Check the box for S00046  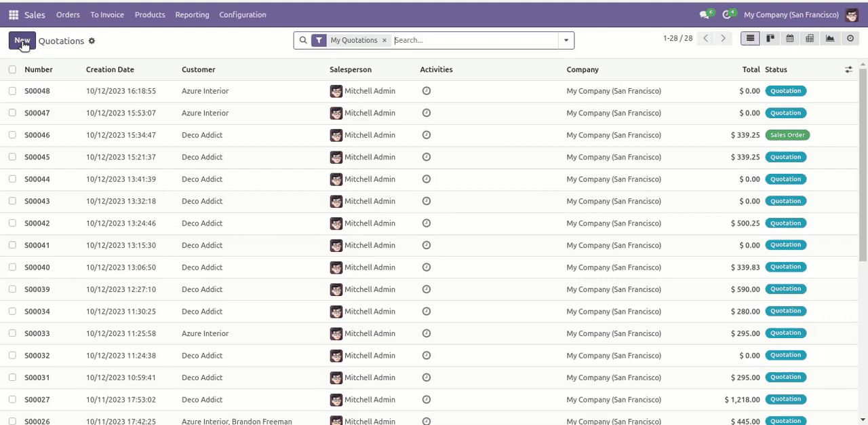click(12, 135)
